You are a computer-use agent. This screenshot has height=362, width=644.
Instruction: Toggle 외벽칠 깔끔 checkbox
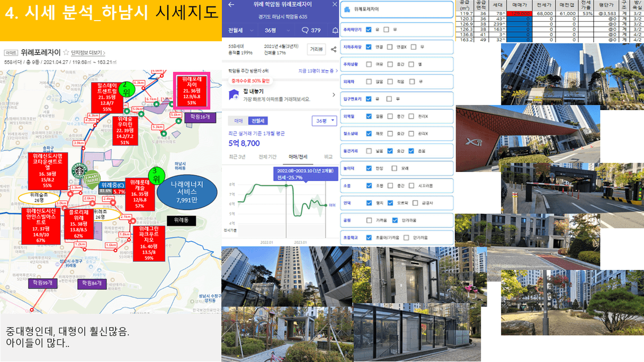tap(369, 116)
